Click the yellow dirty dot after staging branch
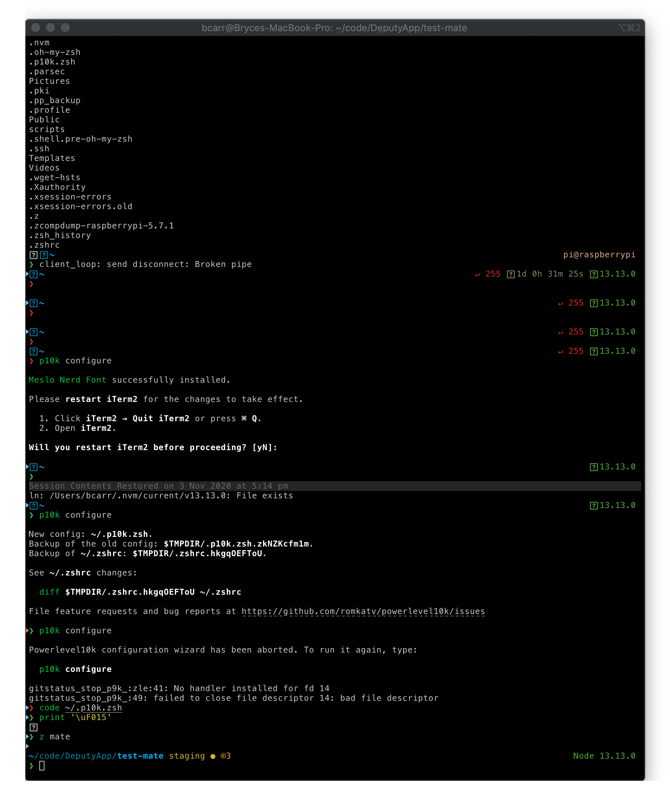The width and height of the screenshot is (670, 812). (213, 756)
